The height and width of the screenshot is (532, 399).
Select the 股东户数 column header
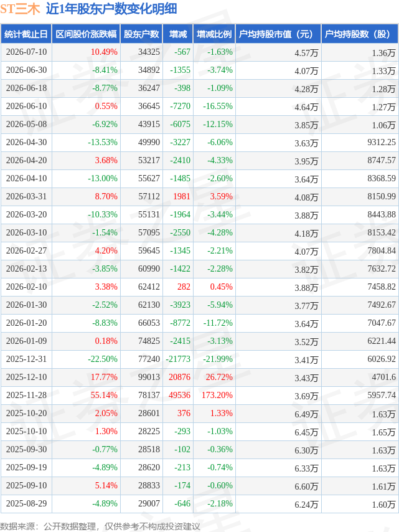coord(141,34)
